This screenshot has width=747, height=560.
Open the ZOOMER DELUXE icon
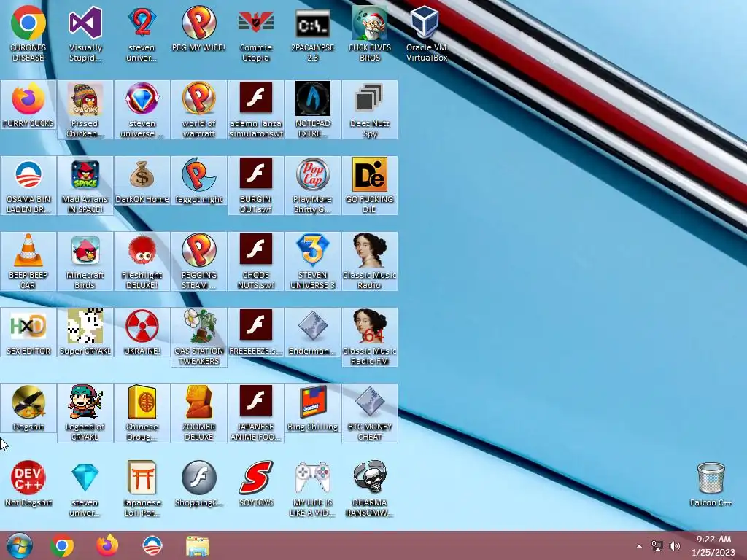click(198, 413)
